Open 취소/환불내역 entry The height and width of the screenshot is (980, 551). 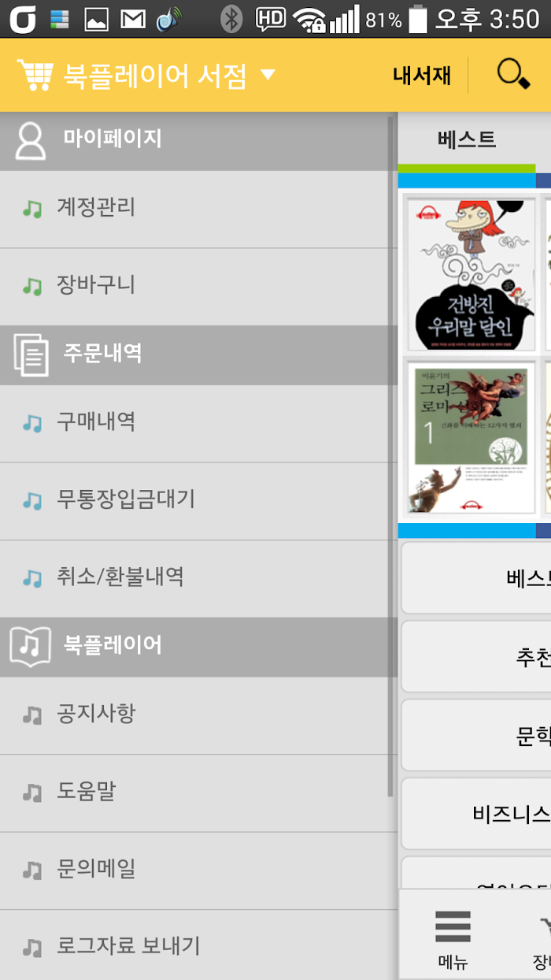[x=195, y=578]
